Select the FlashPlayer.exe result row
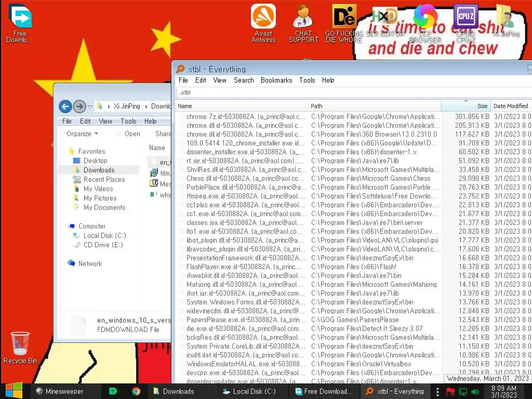 tap(353, 267)
